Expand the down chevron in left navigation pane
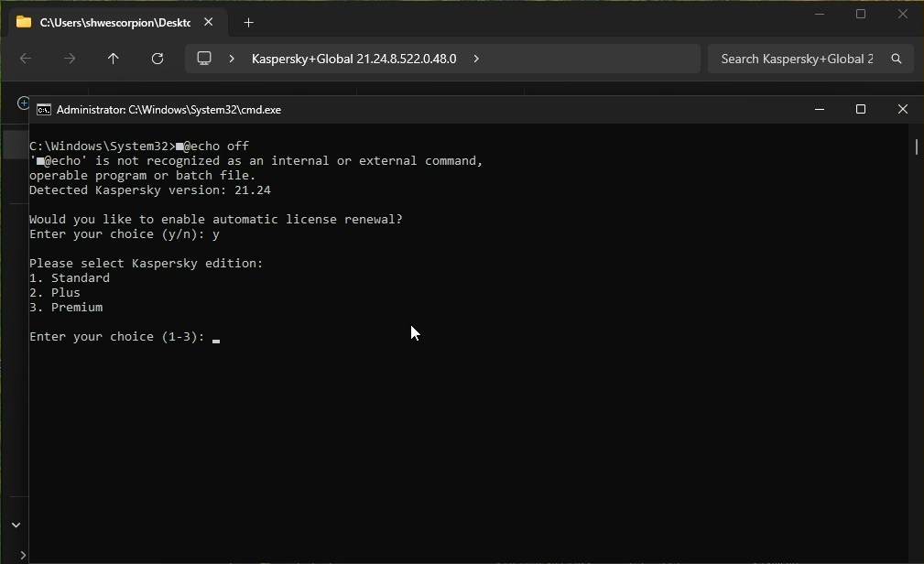This screenshot has height=564, width=924. pos(16,525)
